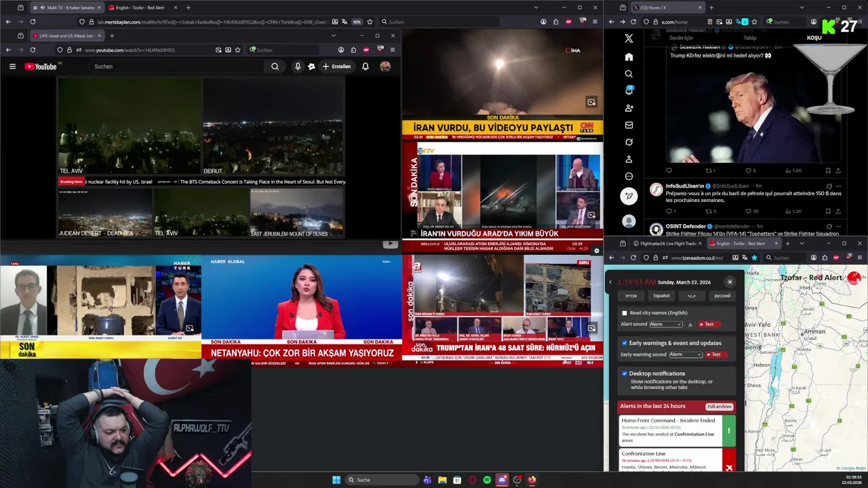868x488 pixels.
Task: Open Grok icon in X sidebar
Action: (629, 142)
